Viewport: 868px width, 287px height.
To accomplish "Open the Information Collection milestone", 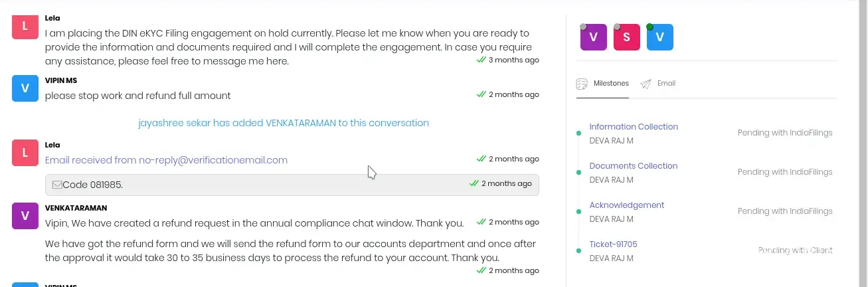I will 634,127.
